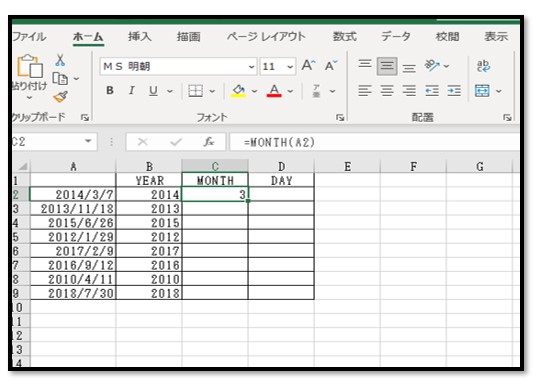542x389 pixels.
Task: Increase indent
Action: [454, 91]
